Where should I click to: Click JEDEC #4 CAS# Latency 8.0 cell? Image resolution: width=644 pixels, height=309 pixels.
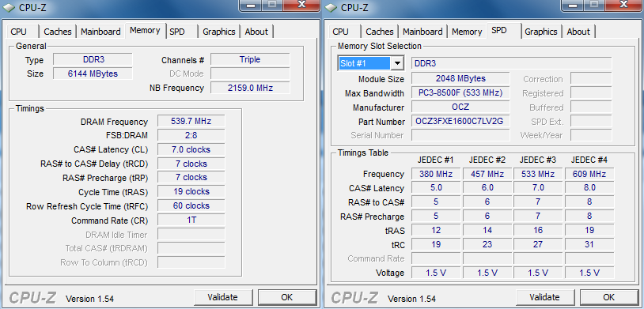(x=589, y=187)
